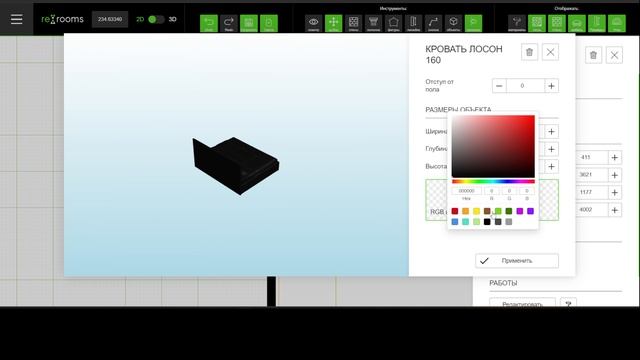Select the brick walls tool
The image size is (640, 360).
[x=353, y=23]
